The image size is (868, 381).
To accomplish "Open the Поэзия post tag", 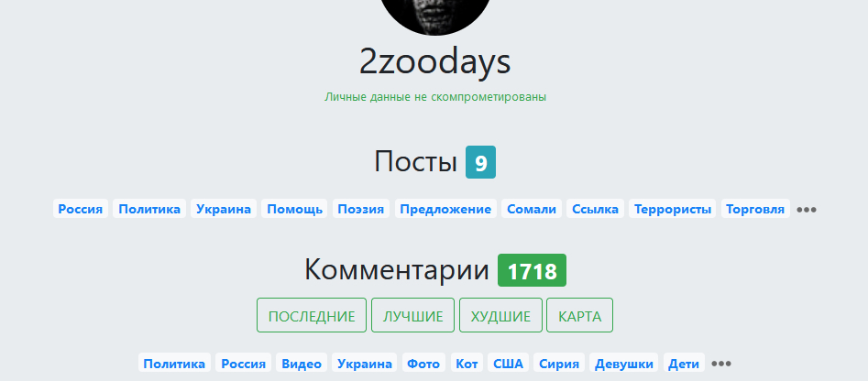I will coord(361,209).
